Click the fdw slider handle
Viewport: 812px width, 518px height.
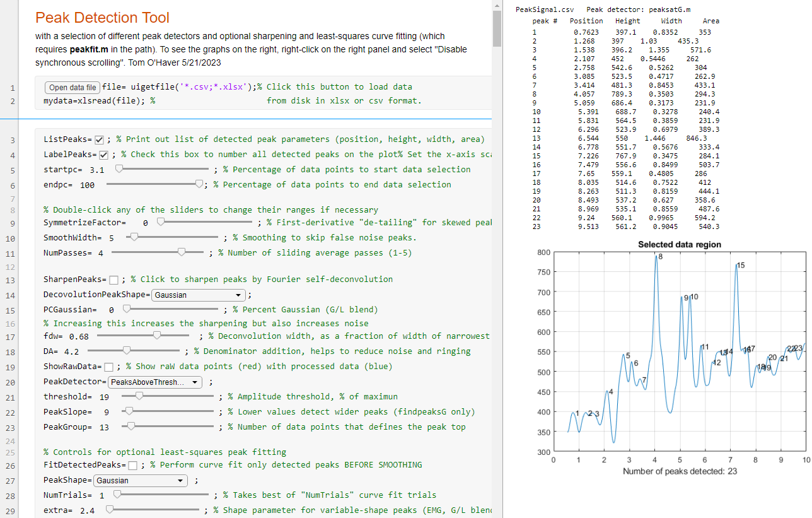point(157,336)
